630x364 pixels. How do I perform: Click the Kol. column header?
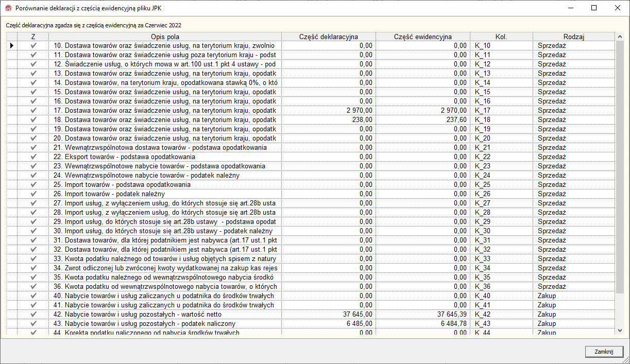click(x=501, y=37)
